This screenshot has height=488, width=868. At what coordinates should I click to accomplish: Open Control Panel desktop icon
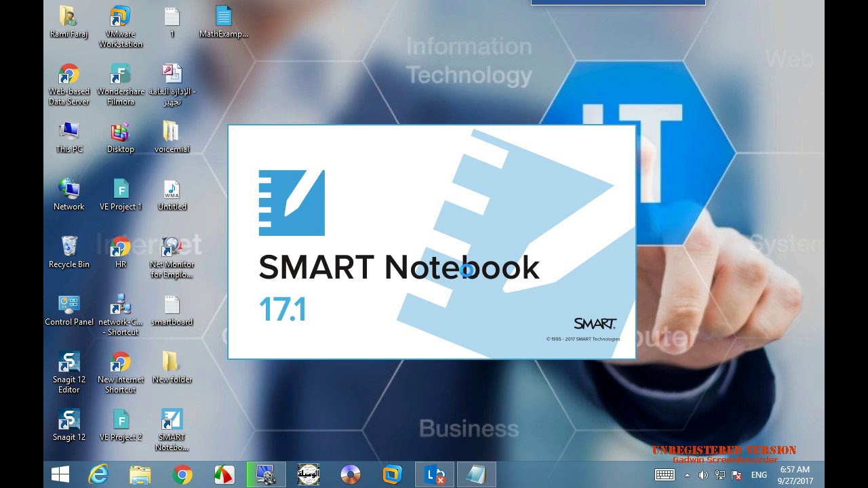68,310
